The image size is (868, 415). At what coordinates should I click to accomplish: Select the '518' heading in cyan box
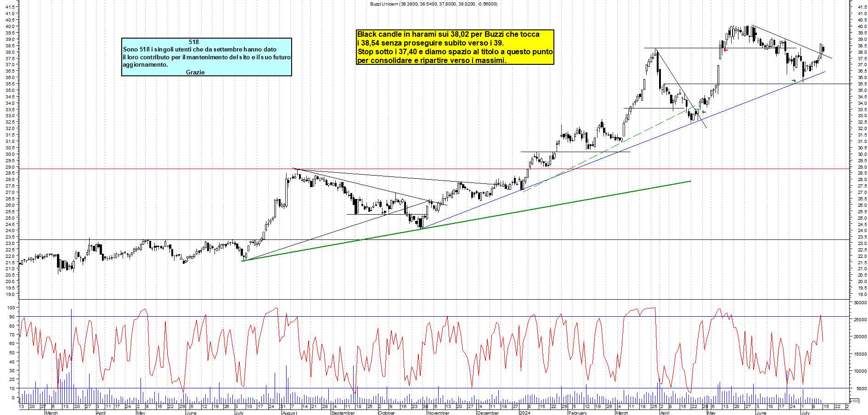pyautogui.click(x=194, y=42)
